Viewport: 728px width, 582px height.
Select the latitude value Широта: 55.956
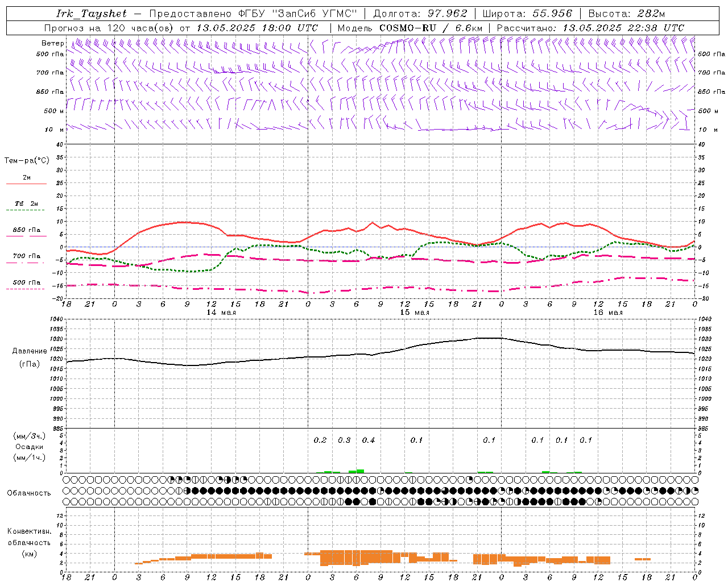pyautogui.click(x=527, y=14)
